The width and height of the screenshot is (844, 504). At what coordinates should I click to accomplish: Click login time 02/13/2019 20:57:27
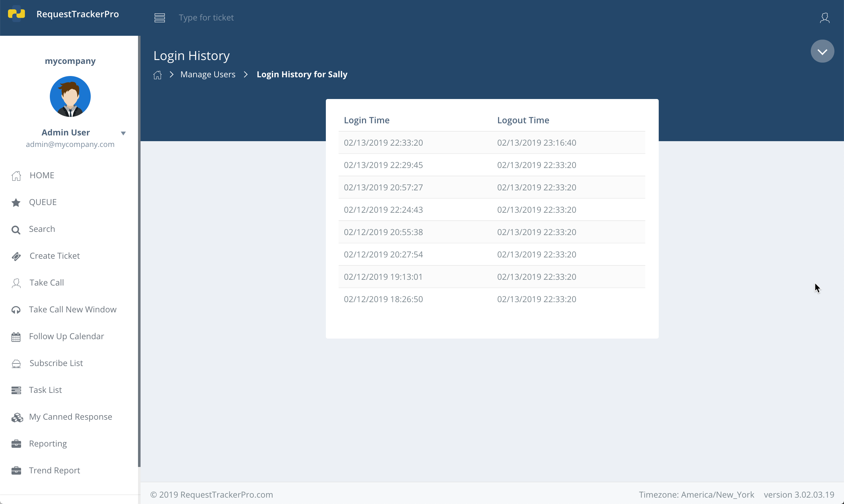383,187
